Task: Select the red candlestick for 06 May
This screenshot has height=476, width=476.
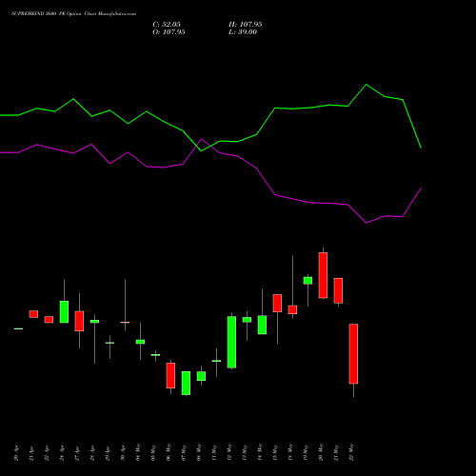Action: [x=170, y=375]
